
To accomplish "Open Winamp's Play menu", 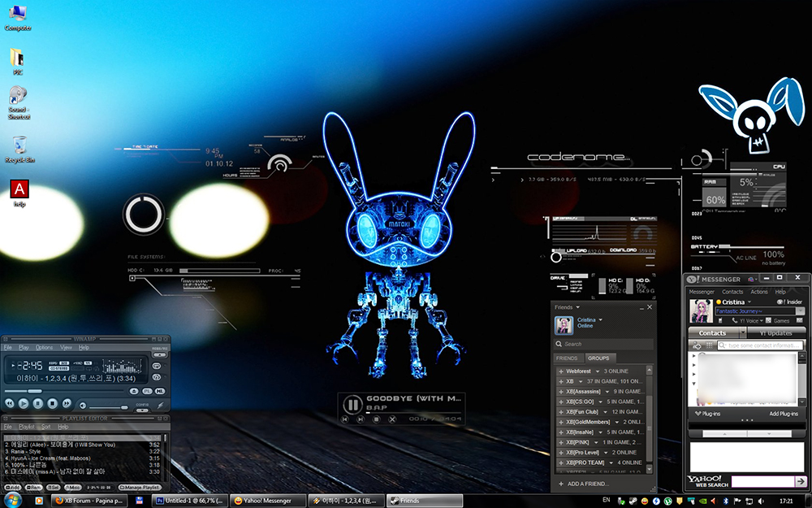I will 24,347.
